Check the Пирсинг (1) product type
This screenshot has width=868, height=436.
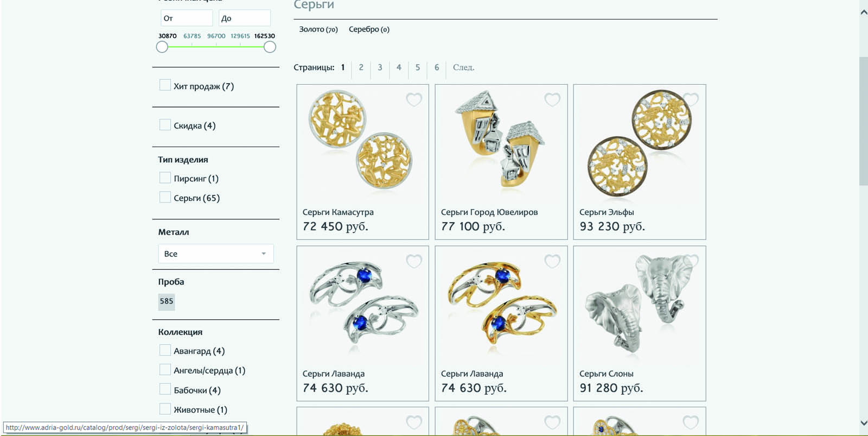point(165,178)
